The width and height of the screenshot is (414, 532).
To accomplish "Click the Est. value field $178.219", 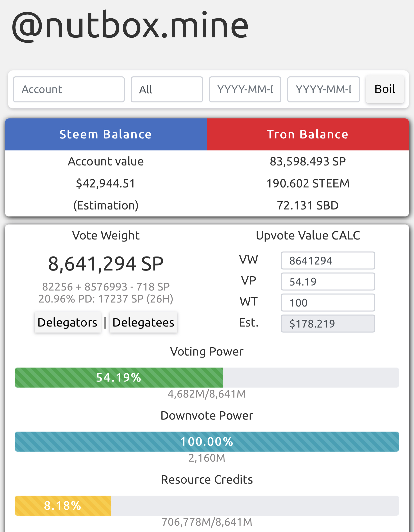I will point(328,324).
